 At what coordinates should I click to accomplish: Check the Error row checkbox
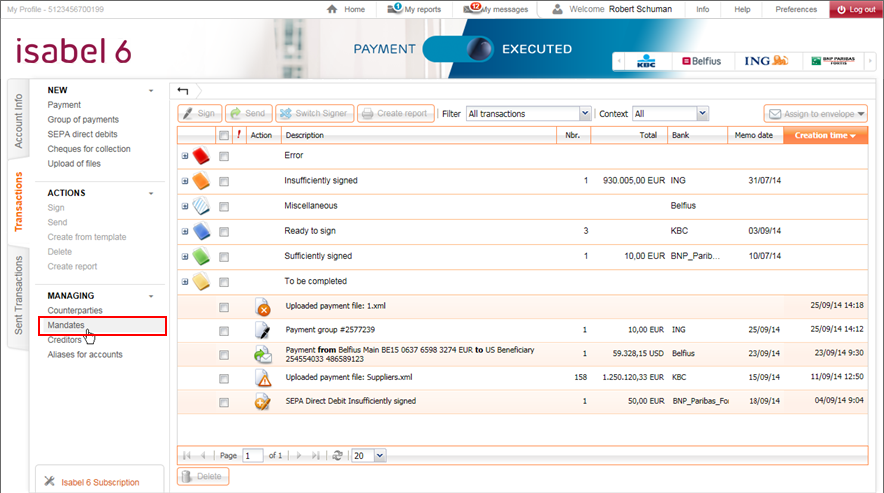pyautogui.click(x=224, y=156)
